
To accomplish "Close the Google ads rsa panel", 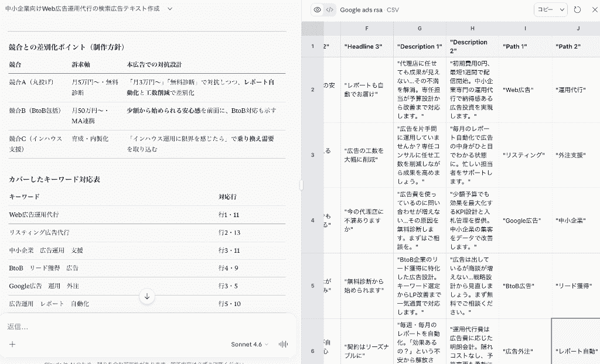I will (x=591, y=9).
